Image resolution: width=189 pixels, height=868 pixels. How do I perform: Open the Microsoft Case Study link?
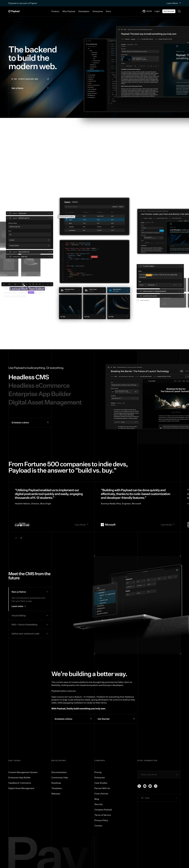(167, 525)
